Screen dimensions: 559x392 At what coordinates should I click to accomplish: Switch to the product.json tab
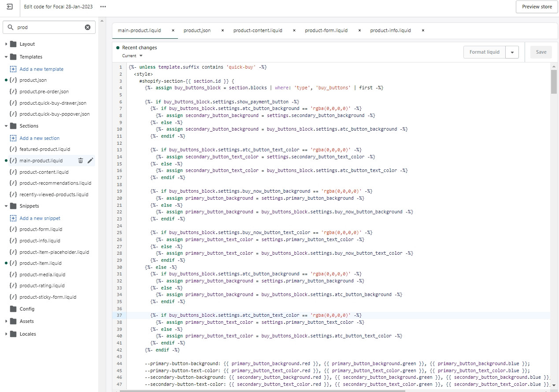197,30
